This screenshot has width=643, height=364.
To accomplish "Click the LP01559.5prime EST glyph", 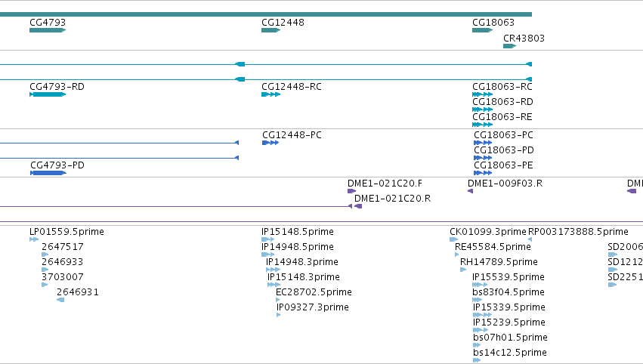I will pyautogui.click(x=34, y=239).
